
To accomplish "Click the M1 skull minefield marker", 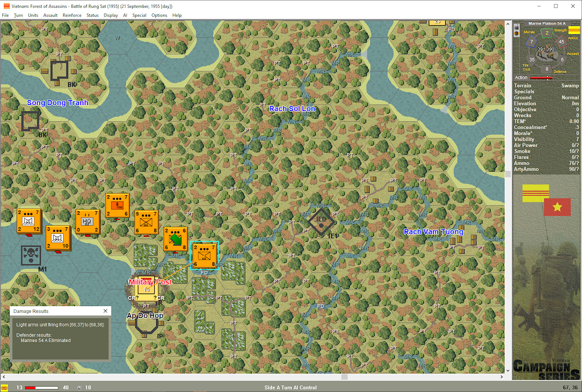I will pyautogui.click(x=31, y=255).
